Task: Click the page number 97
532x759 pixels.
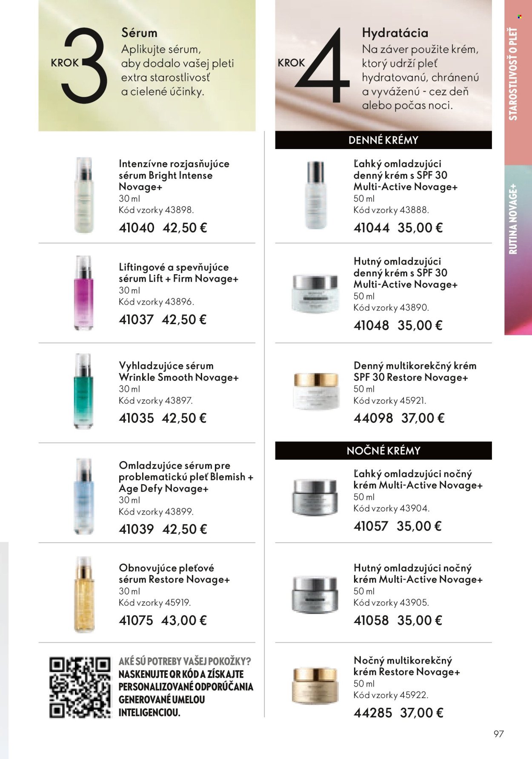Action: point(498,733)
